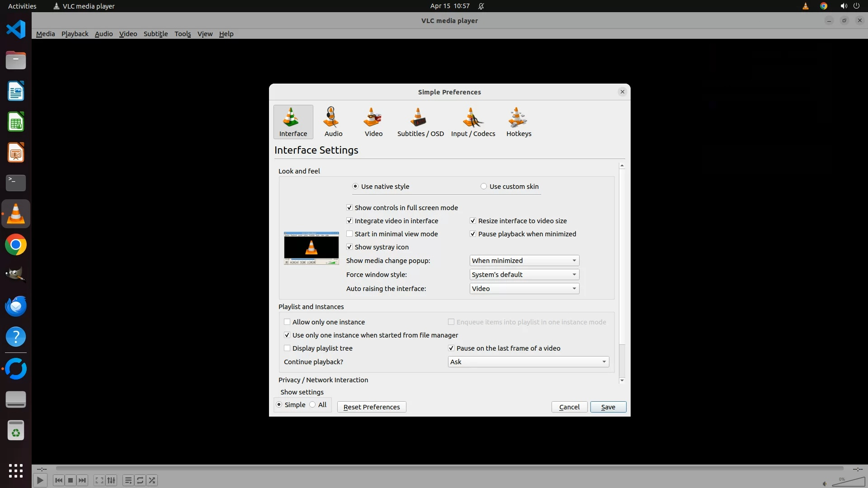Open Input / Codecs preferences

[473, 122]
